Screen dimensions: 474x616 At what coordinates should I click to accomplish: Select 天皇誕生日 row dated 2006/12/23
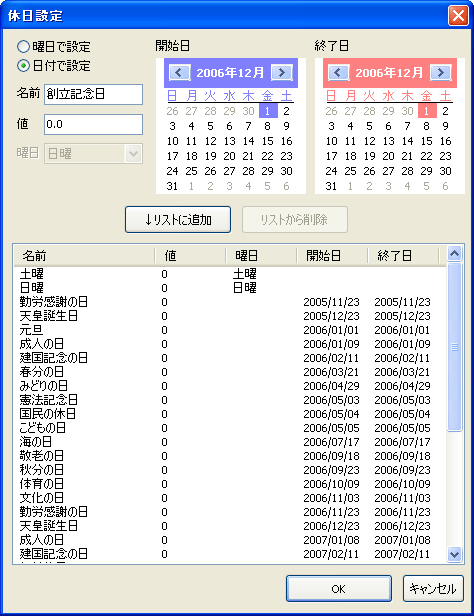[230, 526]
